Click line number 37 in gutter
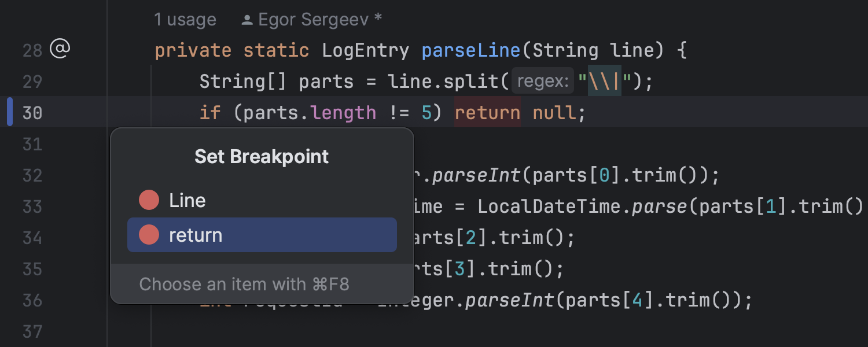The height and width of the screenshot is (347, 868). coord(32,331)
